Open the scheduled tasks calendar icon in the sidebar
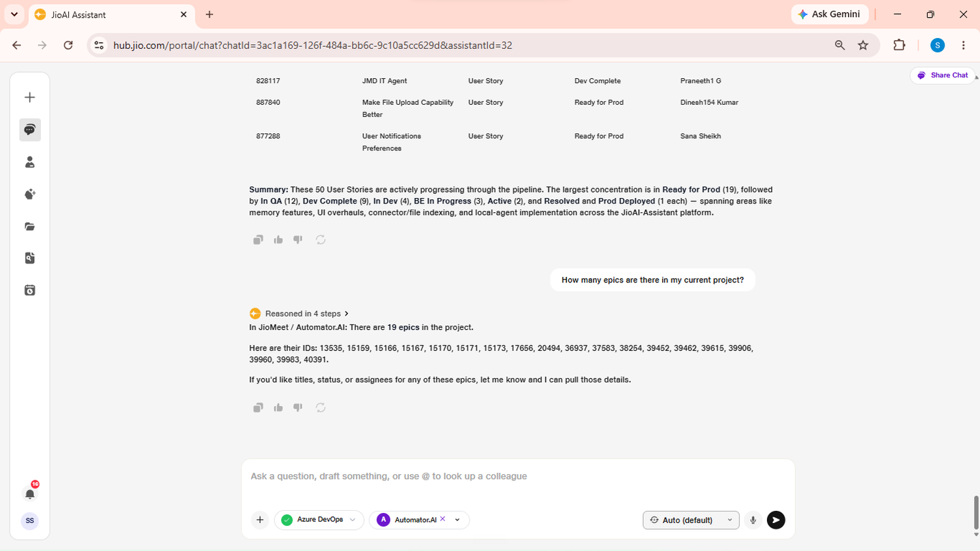This screenshot has width=980, height=551. [30, 290]
